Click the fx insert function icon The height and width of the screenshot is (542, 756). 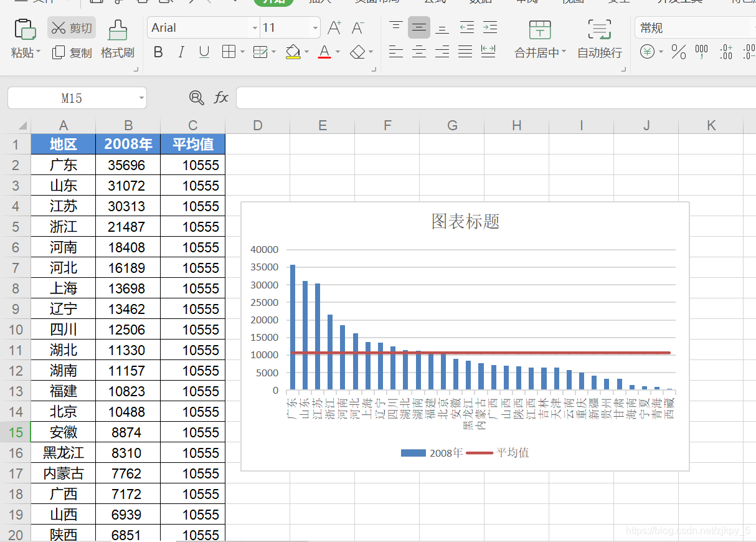[221, 97]
